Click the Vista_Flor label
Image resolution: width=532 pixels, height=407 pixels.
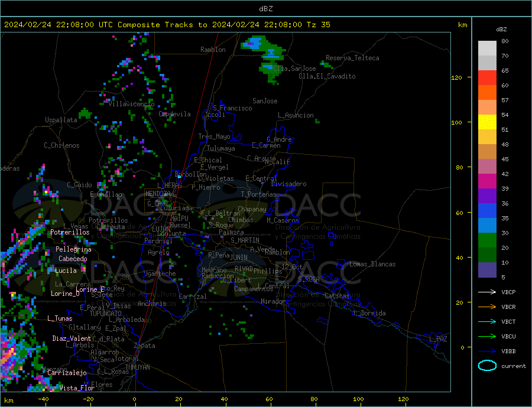click(x=77, y=388)
